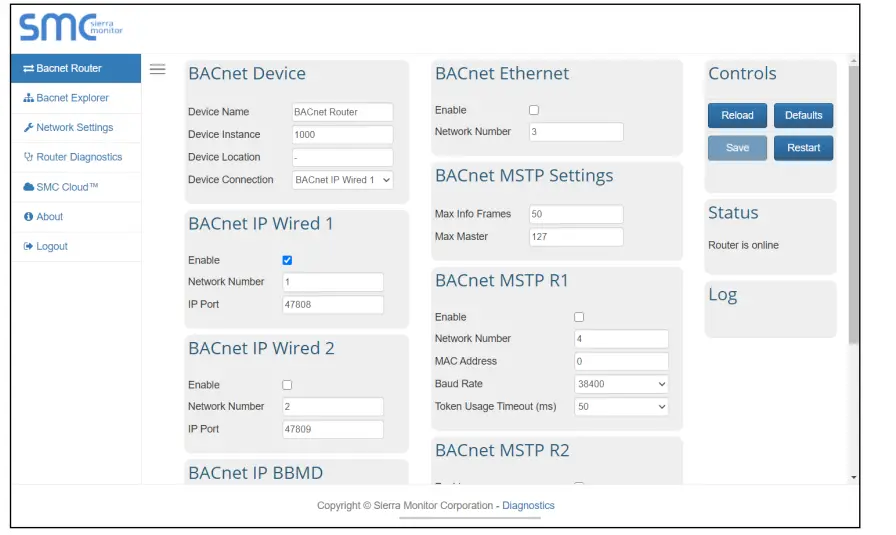Focus the MAC Address field
The height and width of the screenshot is (535, 896).
pos(621,361)
